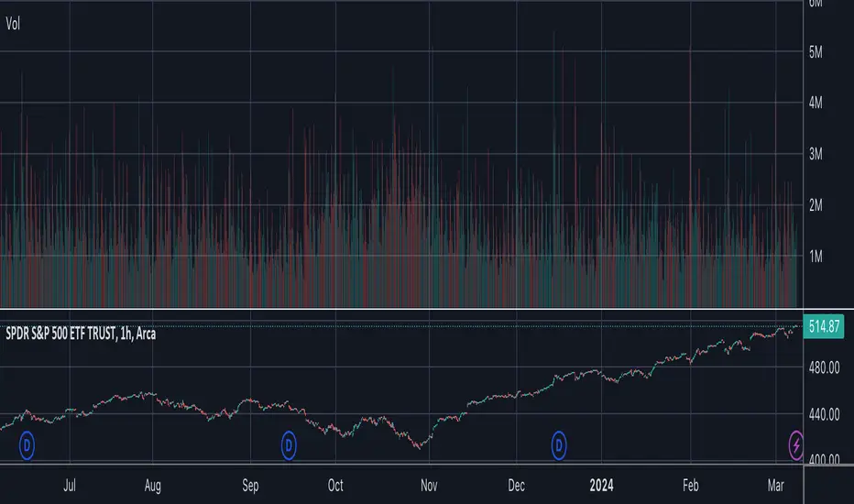Click the Nov label on time axis

429,485
